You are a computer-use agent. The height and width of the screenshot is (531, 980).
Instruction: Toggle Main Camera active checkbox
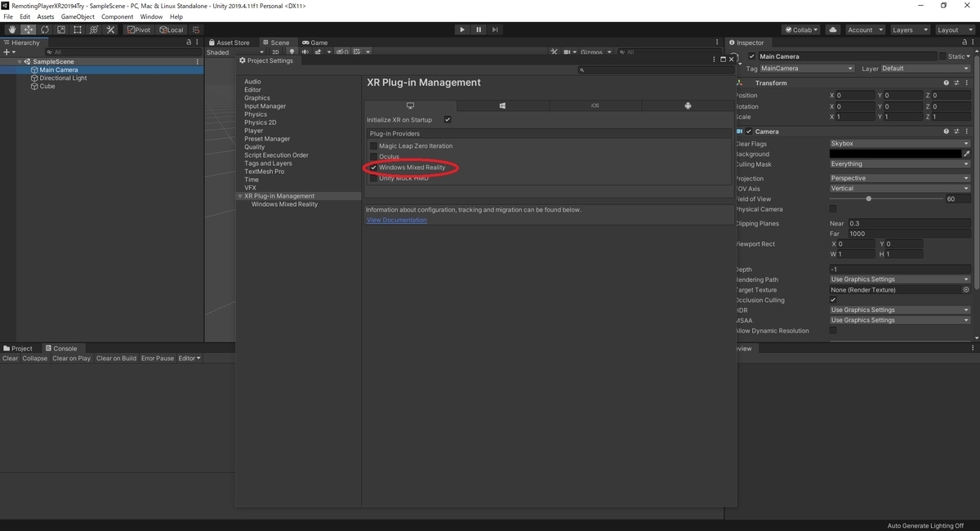point(752,56)
